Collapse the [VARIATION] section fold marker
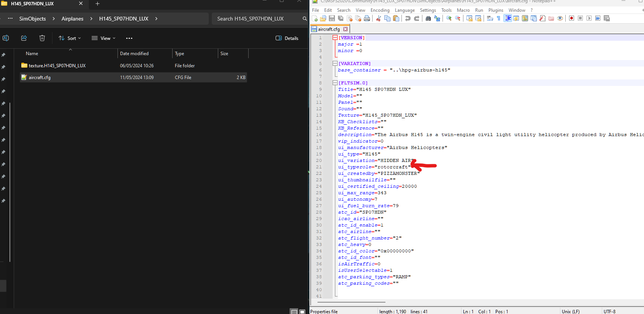644x314 pixels. (335, 63)
